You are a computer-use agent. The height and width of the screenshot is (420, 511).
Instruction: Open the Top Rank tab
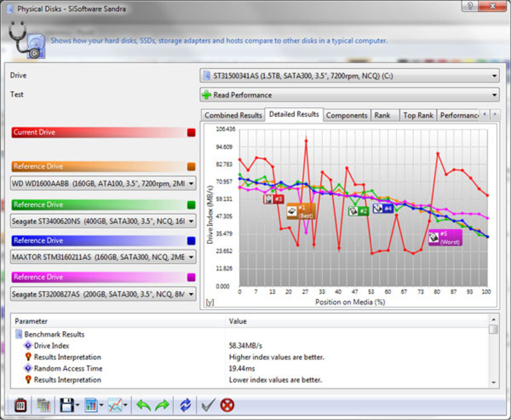(418, 115)
